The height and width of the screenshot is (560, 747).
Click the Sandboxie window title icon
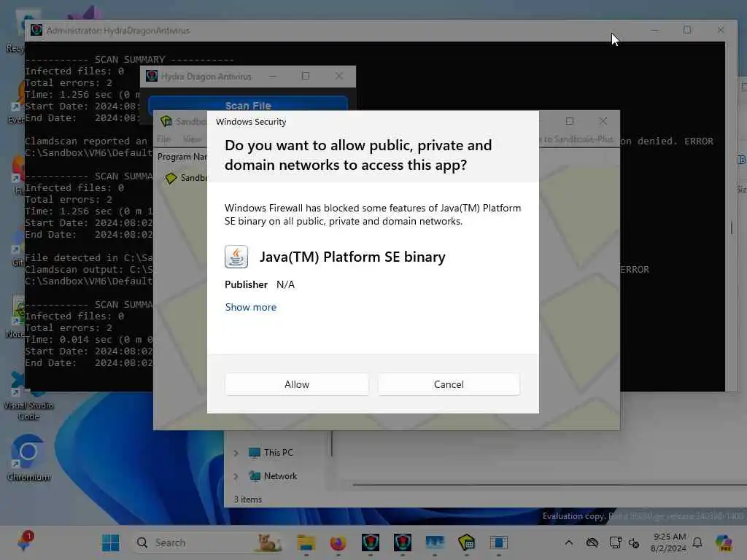[x=166, y=122]
